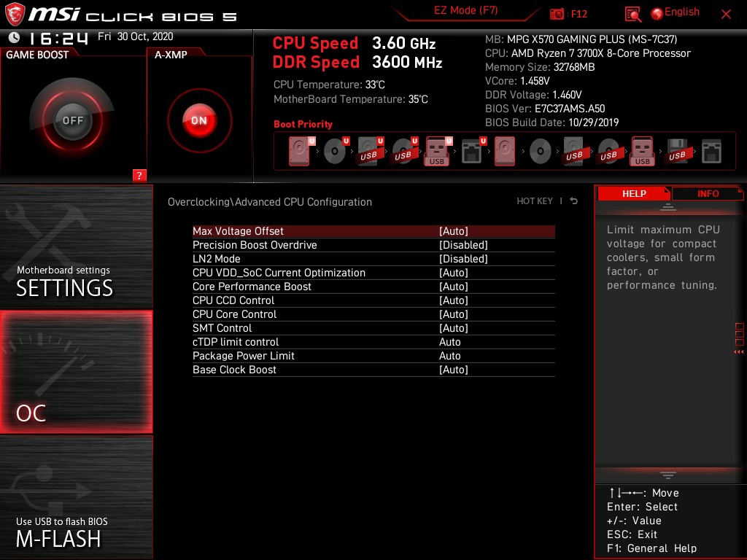Image resolution: width=747 pixels, height=560 pixels.
Task: Select the Package Power Limit row
Action: coord(373,356)
